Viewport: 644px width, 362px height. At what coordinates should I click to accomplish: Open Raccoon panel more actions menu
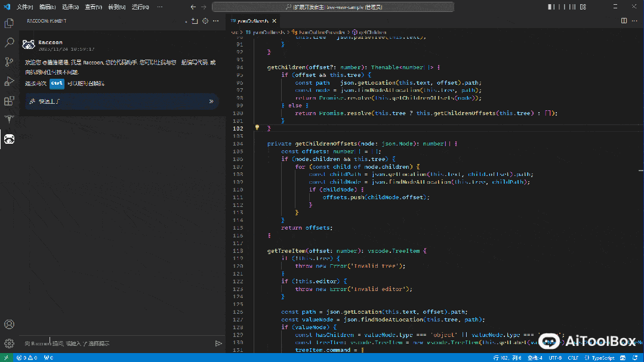(x=216, y=21)
